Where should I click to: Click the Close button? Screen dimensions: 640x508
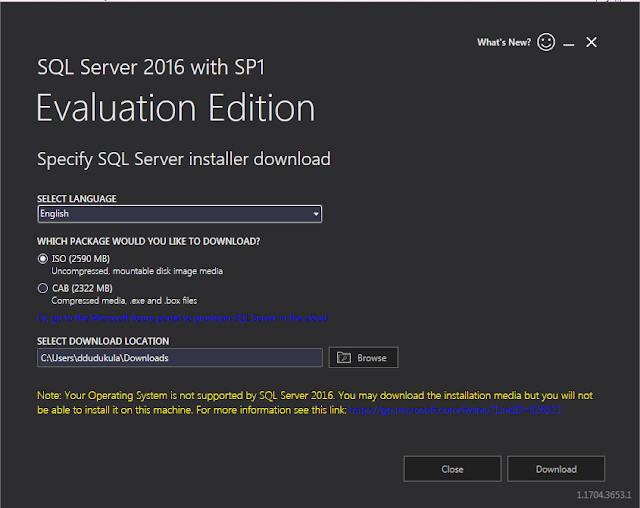(x=452, y=469)
